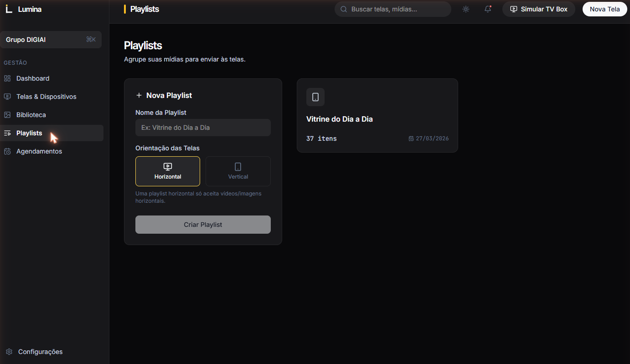Click the Dashboard grid icon
The height and width of the screenshot is (364, 630).
7,78
